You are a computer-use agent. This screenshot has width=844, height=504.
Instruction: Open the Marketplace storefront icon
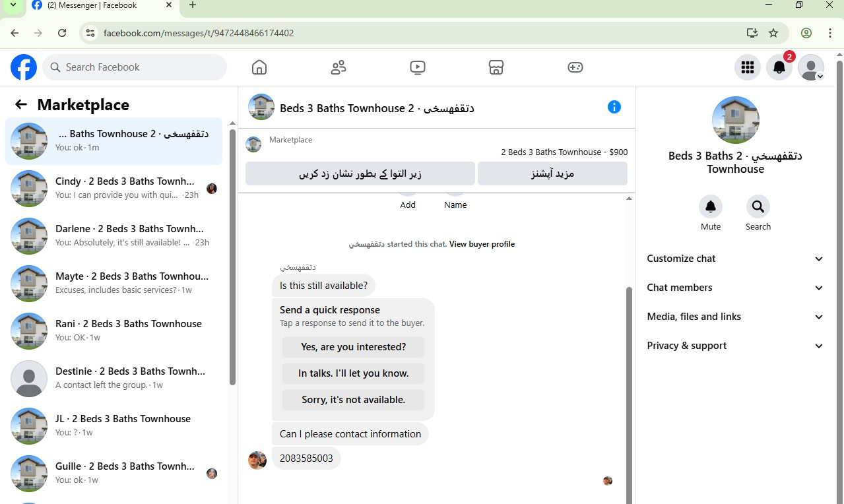click(x=496, y=67)
